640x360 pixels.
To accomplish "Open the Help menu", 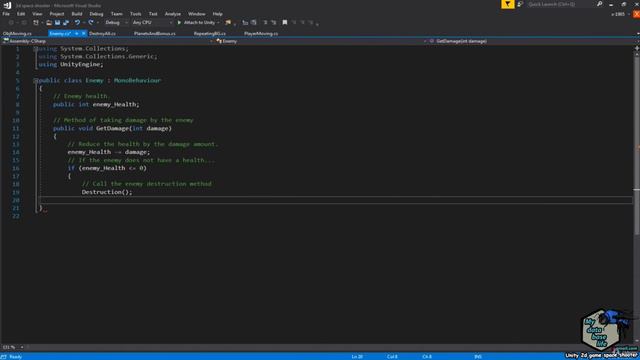I will pos(218,14).
